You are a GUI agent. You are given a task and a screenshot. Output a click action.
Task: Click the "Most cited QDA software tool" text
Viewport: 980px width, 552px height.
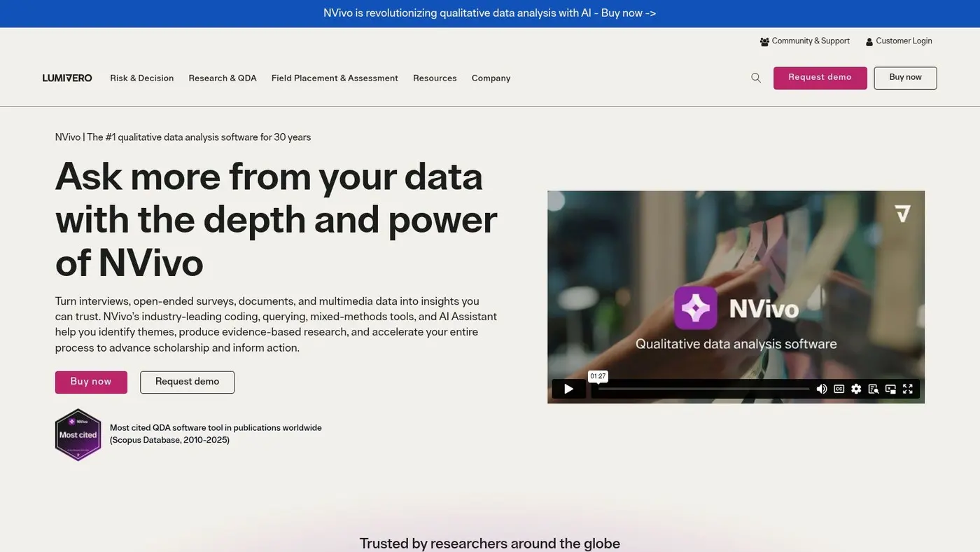point(216,434)
